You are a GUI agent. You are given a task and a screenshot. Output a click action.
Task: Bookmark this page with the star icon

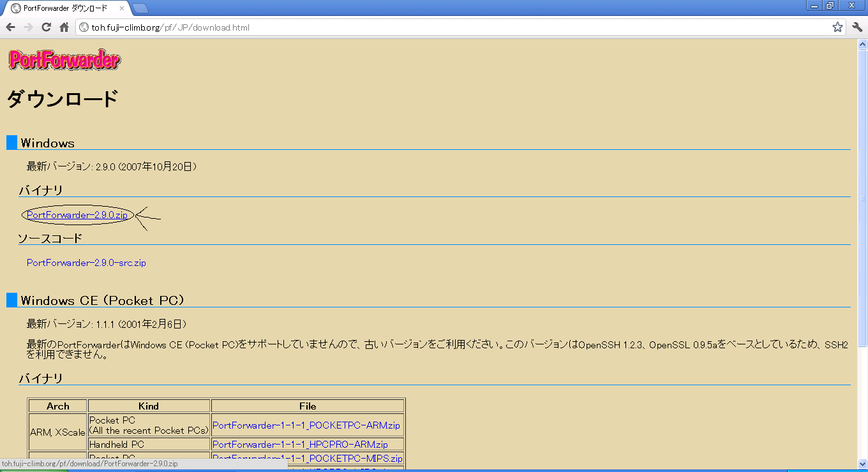837,27
